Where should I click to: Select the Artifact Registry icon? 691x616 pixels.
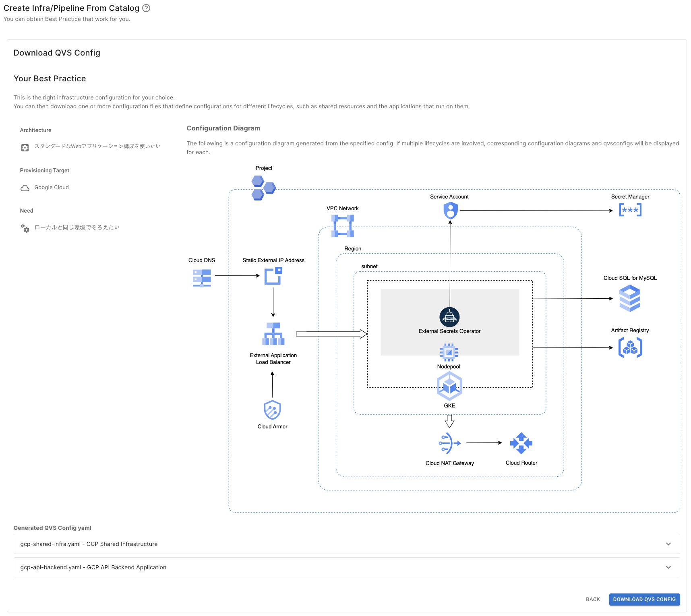click(x=630, y=347)
